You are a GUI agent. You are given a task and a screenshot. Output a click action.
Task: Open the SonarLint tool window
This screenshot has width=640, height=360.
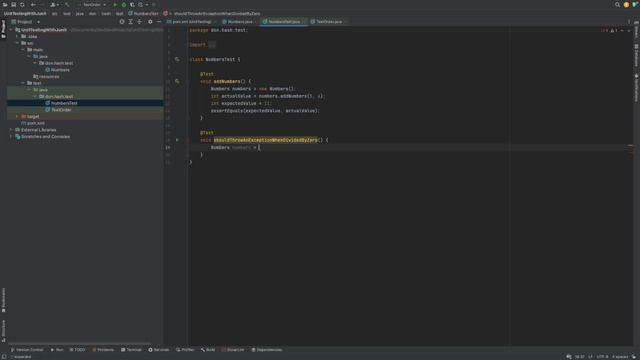(233, 350)
